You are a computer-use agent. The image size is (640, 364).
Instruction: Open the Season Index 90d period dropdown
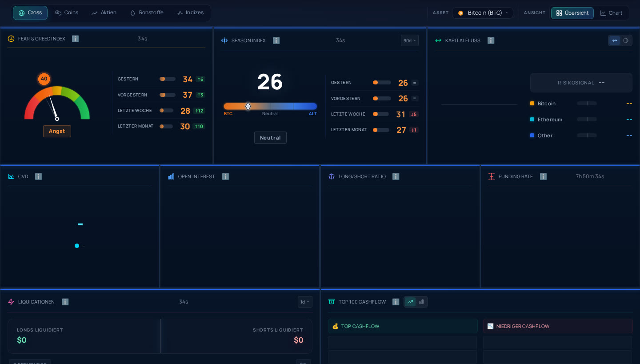[x=410, y=40]
